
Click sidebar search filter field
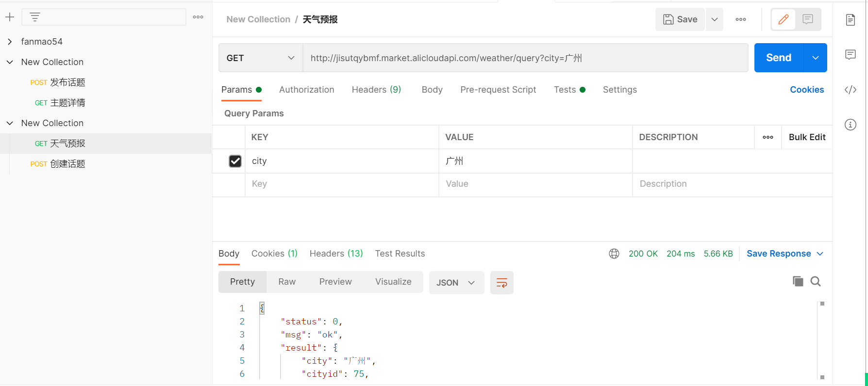coord(104,17)
